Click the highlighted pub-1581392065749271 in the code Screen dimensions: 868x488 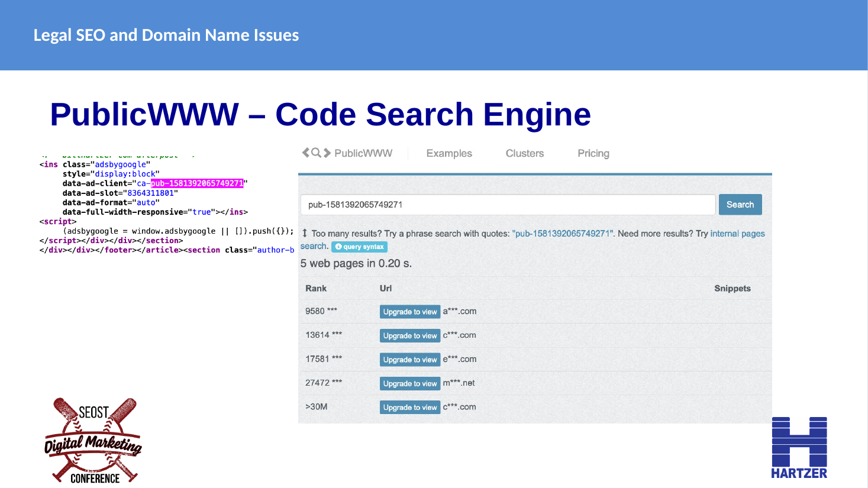(197, 183)
